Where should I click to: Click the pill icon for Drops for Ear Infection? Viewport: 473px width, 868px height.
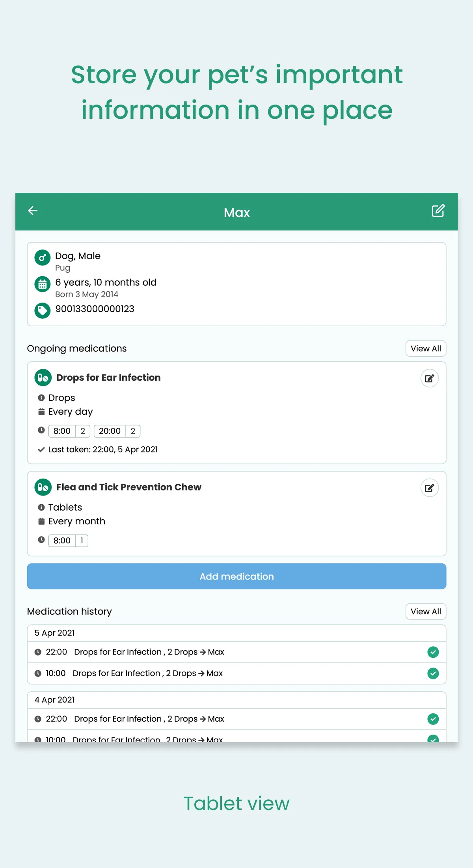43,378
